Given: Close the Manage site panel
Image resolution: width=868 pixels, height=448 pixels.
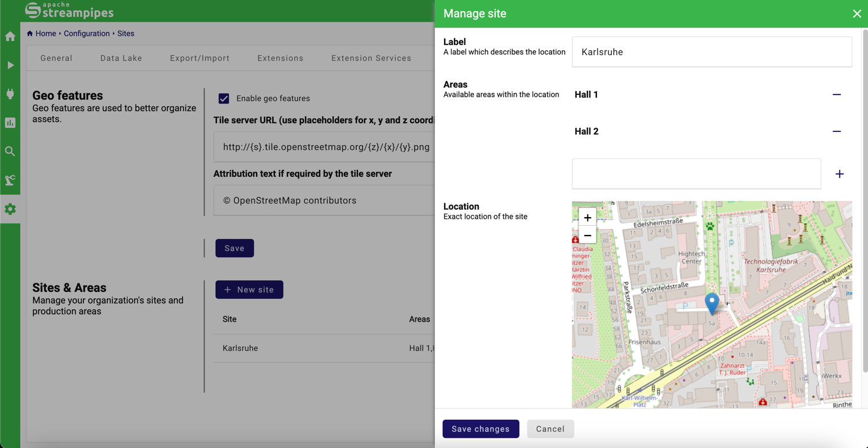Looking at the screenshot, I should (x=856, y=14).
